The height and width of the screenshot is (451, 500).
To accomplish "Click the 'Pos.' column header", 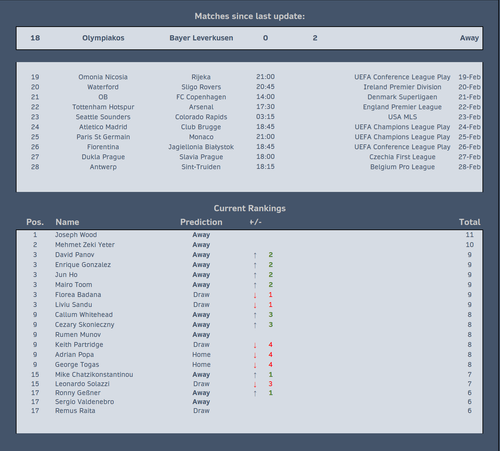I will click(35, 222).
